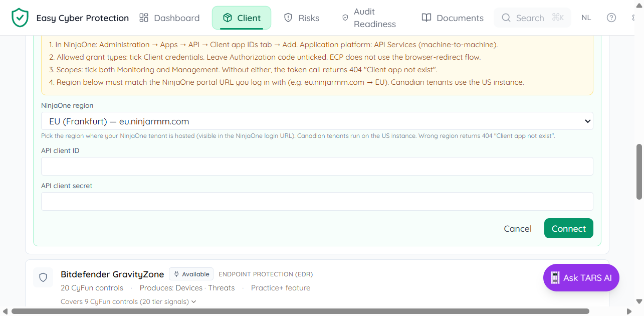Screen dimensions: 644x316
Task: Open help via the question mark icon
Action: coord(611,18)
